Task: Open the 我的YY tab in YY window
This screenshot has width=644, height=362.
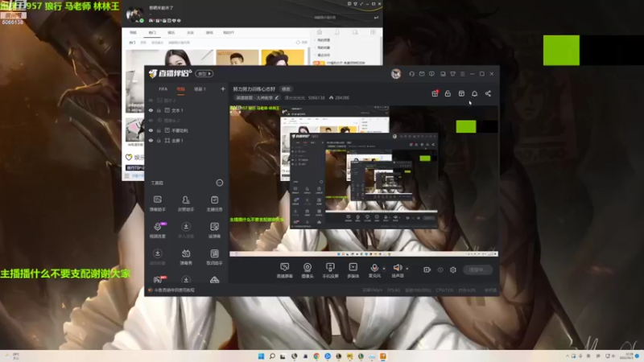Action: [229, 32]
